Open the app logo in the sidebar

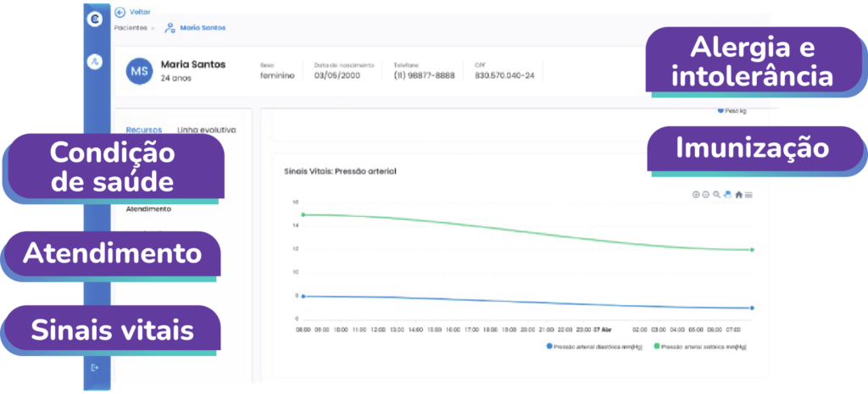[96, 19]
